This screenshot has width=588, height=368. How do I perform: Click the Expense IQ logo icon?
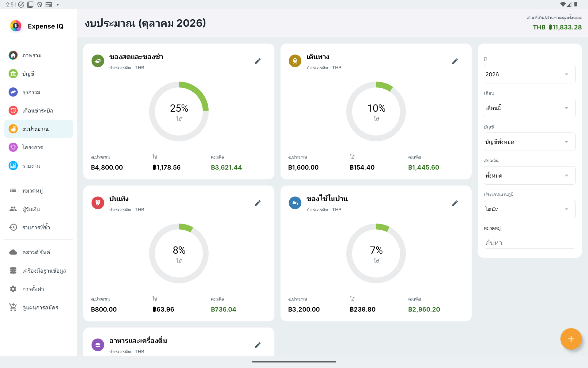pos(16,26)
